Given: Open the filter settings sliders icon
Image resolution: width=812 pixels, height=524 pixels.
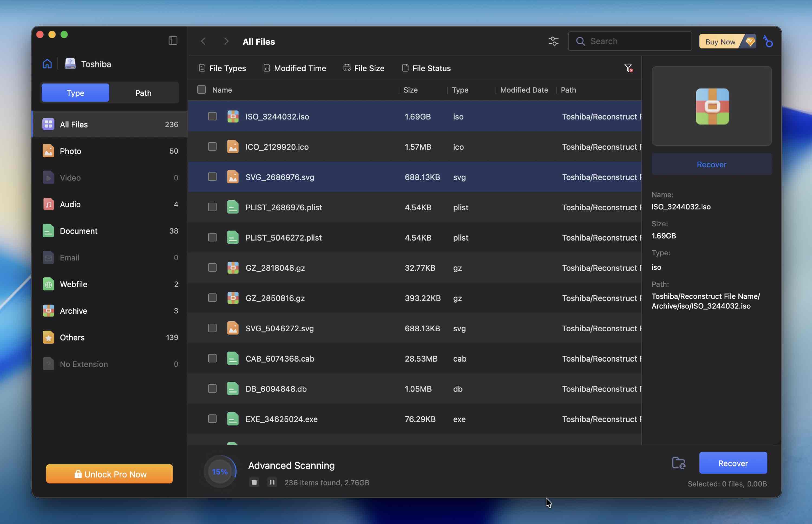Looking at the screenshot, I should tap(554, 41).
